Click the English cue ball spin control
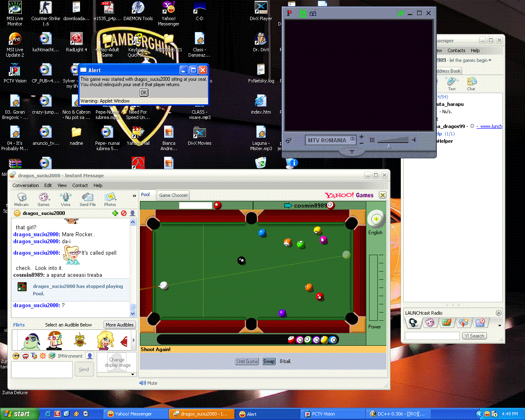Screen dimensions: 525x420 tap(376, 219)
